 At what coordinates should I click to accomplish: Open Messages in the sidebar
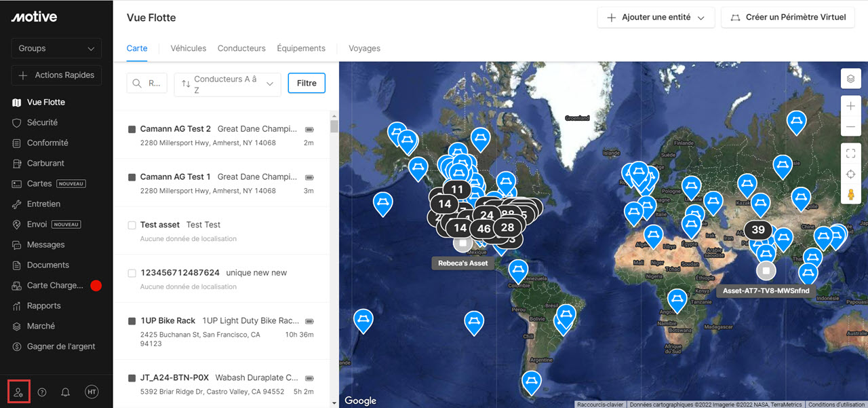click(x=45, y=245)
